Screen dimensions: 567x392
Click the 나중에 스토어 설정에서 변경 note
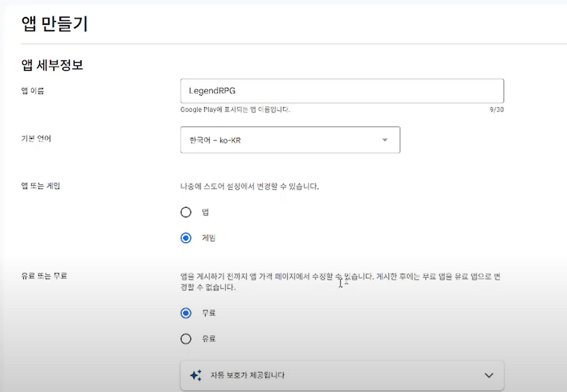(x=249, y=186)
